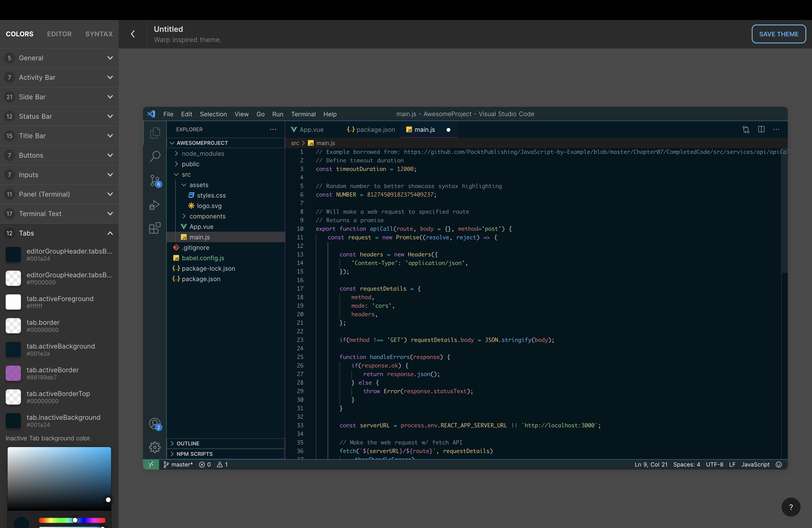812x528 pixels.
Task: Expand the Side Bar color section
Action: pos(110,97)
